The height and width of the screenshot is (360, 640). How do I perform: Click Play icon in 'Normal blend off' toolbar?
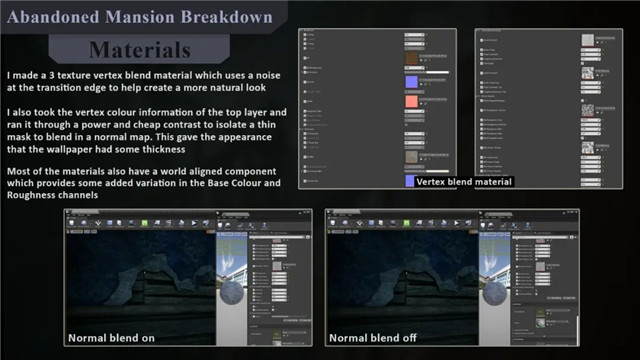(x=456, y=223)
